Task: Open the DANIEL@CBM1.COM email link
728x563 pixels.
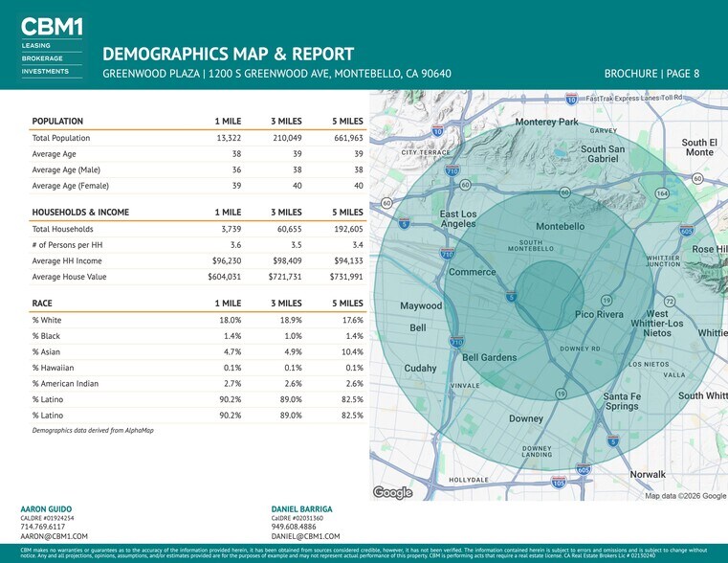Action: 303,536
